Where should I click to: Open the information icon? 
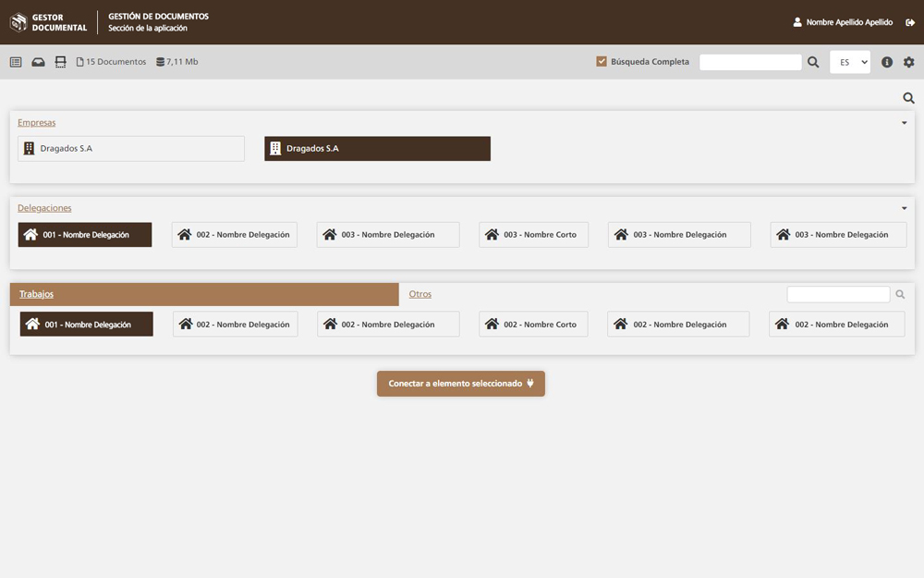[887, 62]
